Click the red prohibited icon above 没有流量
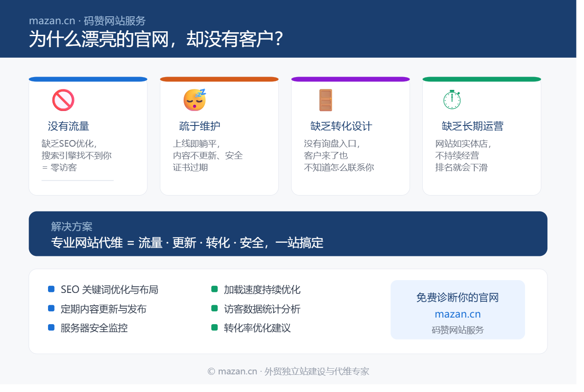The width and height of the screenshot is (584, 392). point(63,100)
